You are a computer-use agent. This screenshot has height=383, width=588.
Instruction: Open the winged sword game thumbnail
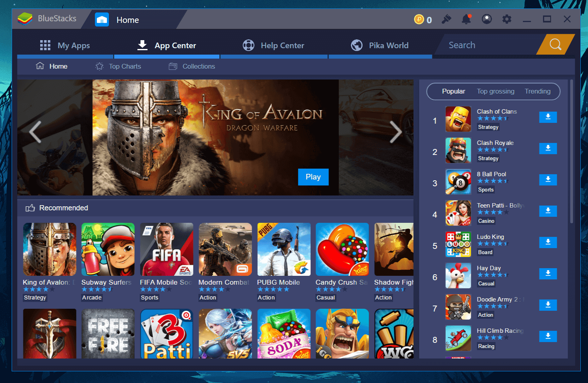tap(49, 334)
